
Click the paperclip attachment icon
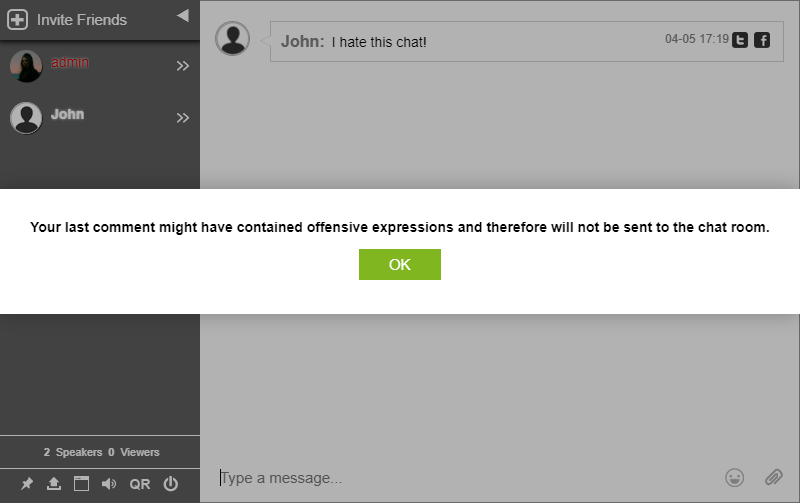[773, 478]
